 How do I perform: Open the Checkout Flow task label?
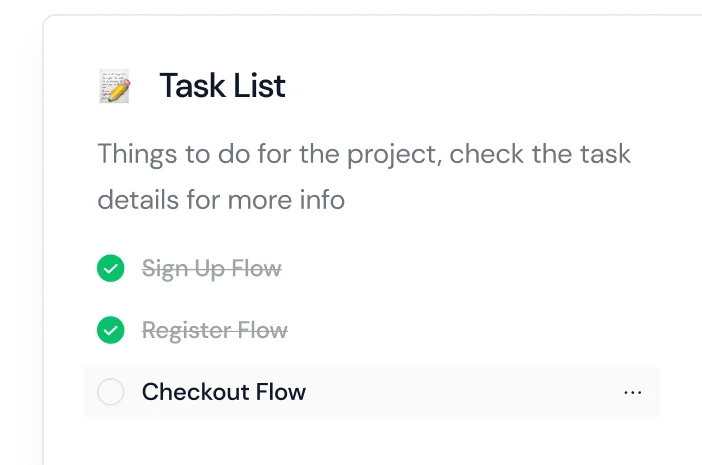point(223,392)
